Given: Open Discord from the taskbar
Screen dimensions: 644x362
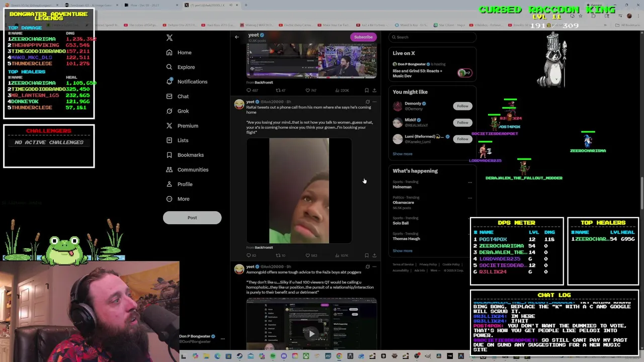Looking at the screenshot, I should pos(284,356).
